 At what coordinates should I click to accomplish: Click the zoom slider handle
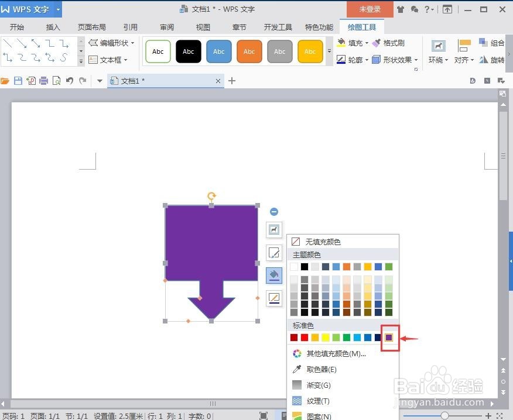point(444,415)
